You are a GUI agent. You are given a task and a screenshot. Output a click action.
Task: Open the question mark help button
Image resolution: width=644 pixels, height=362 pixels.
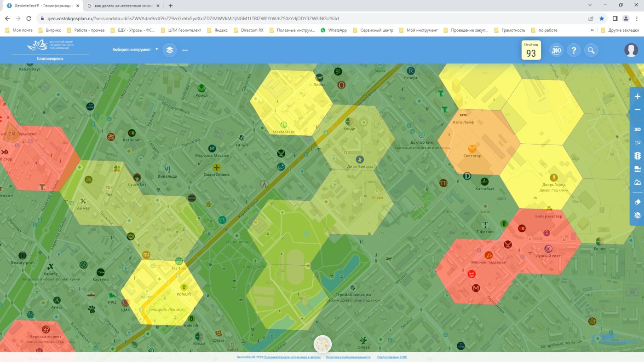[574, 50]
